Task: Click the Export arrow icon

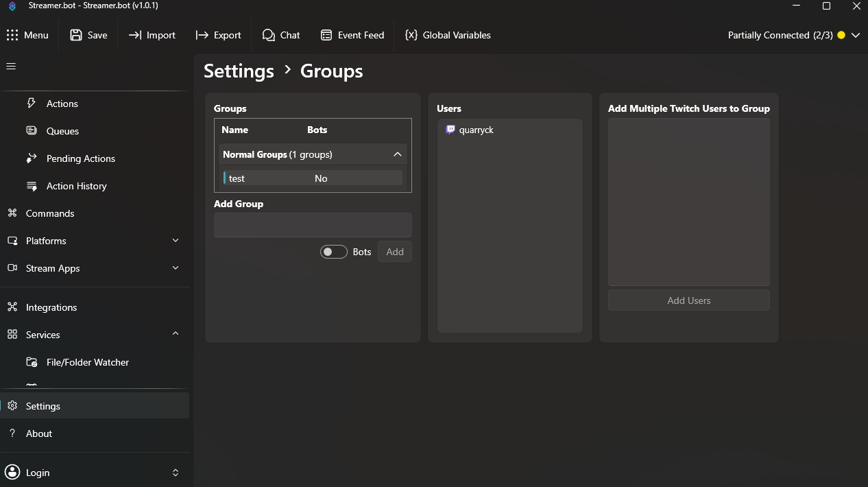Action: coord(202,35)
